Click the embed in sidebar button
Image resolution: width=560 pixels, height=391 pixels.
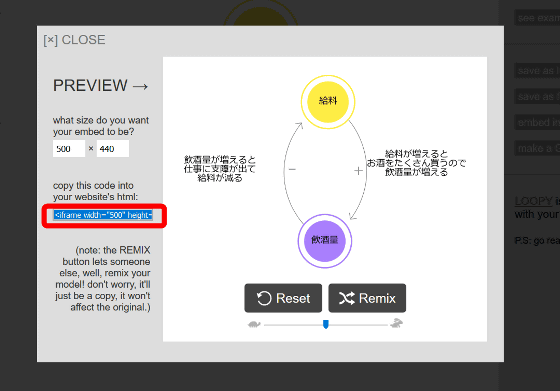point(537,122)
